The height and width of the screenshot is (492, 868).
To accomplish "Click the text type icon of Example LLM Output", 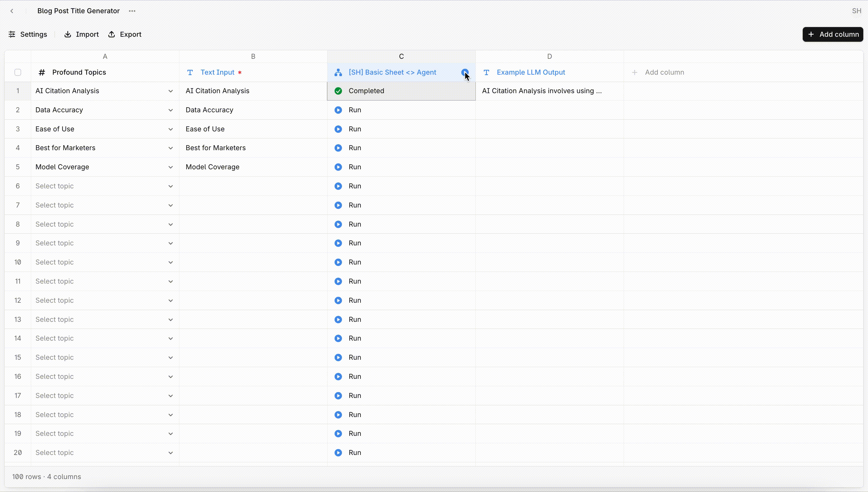I will pos(486,72).
